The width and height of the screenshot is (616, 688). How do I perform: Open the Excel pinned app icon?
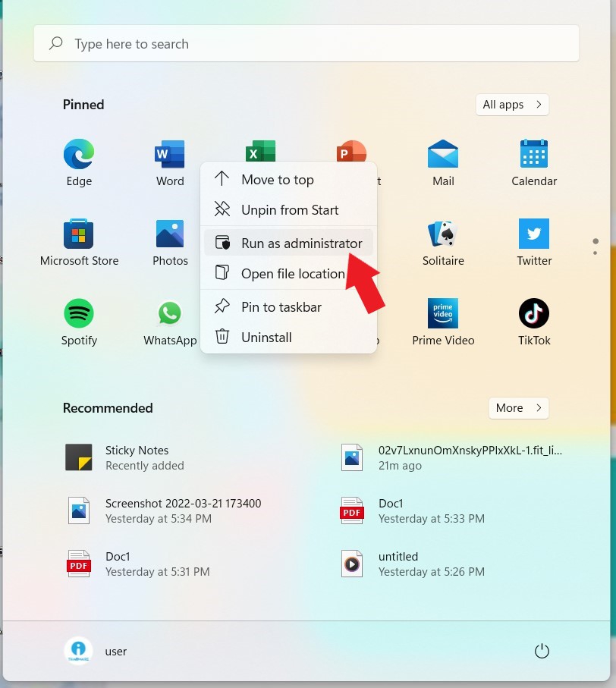coord(261,151)
